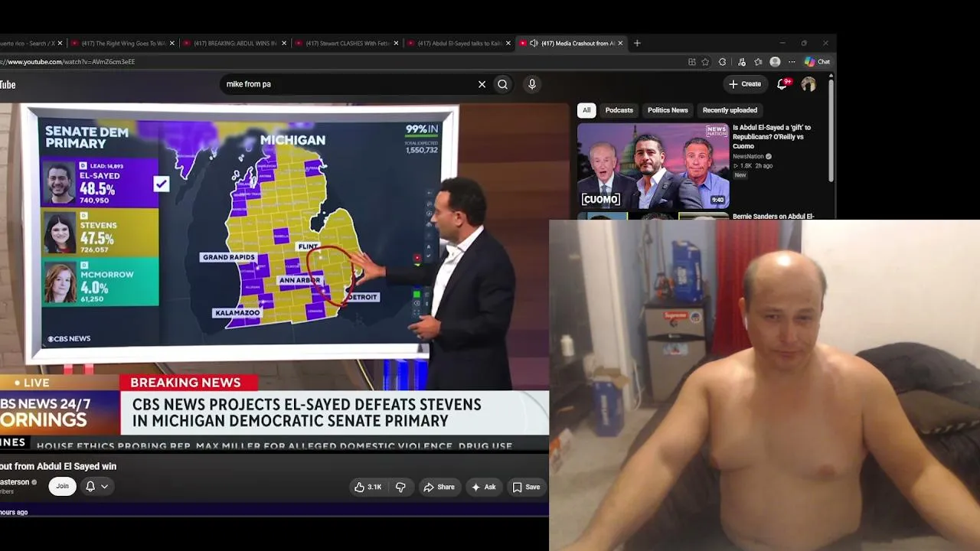Close the 'Abdul El-Sayed talks to' tab
The image size is (980, 551).
click(508, 44)
